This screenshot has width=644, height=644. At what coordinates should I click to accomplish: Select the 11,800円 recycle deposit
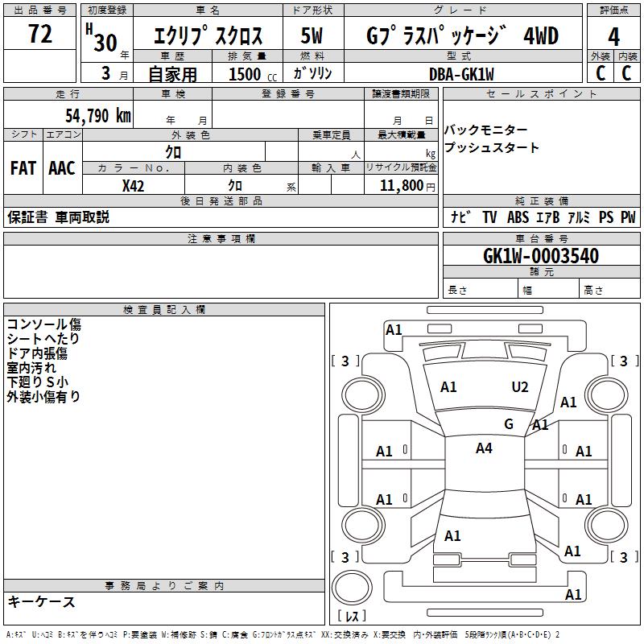pos(407,186)
